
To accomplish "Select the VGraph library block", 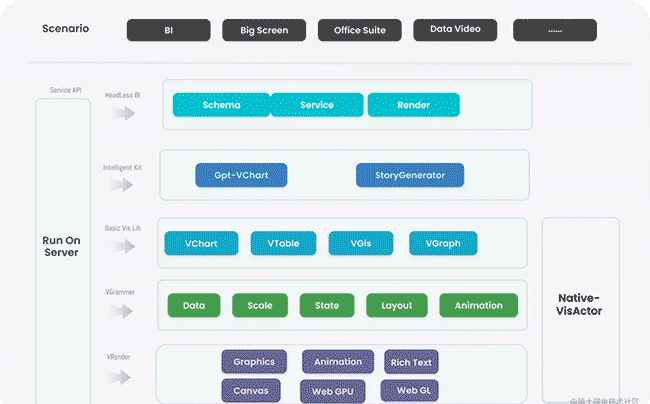I will (x=443, y=243).
